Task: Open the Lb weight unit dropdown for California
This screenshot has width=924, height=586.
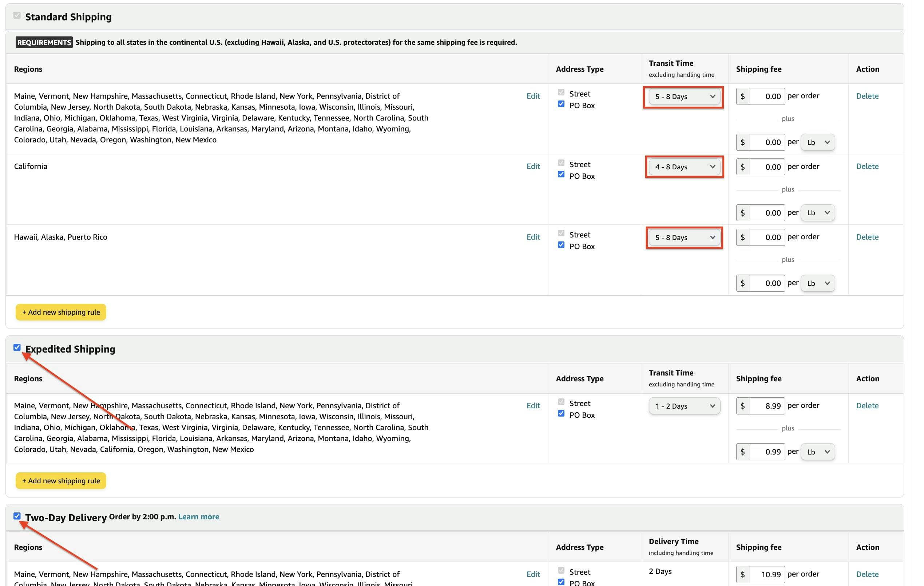Action: (817, 212)
